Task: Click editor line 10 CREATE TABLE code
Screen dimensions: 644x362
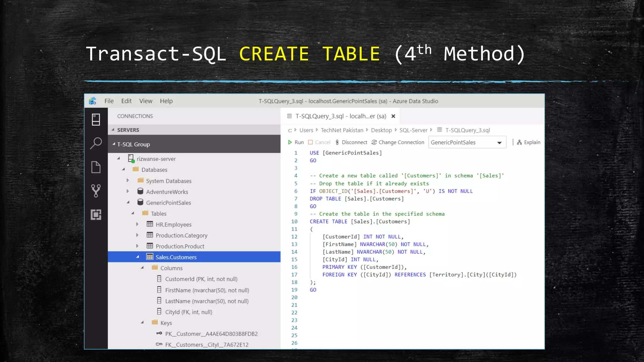Action: pos(360,222)
